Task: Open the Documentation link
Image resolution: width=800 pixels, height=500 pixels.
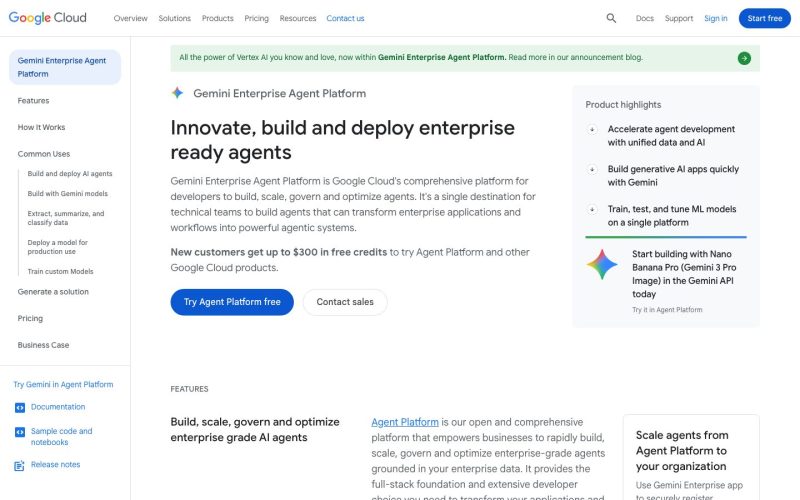Action: click(x=58, y=407)
